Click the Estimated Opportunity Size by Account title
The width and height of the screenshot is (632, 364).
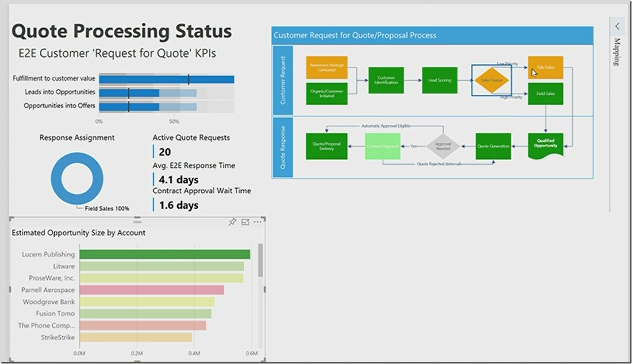(x=78, y=233)
